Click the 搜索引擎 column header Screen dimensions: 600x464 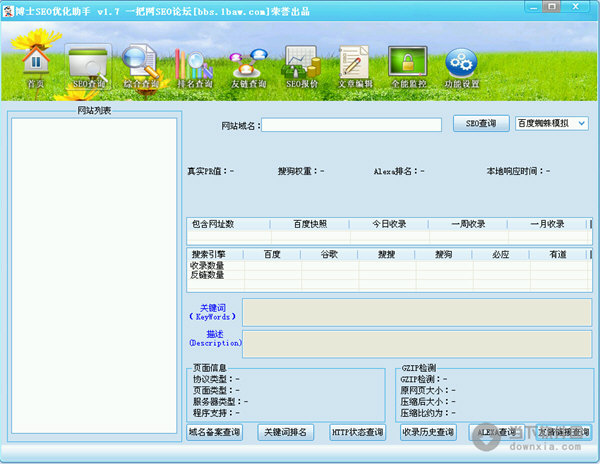(215, 254)
